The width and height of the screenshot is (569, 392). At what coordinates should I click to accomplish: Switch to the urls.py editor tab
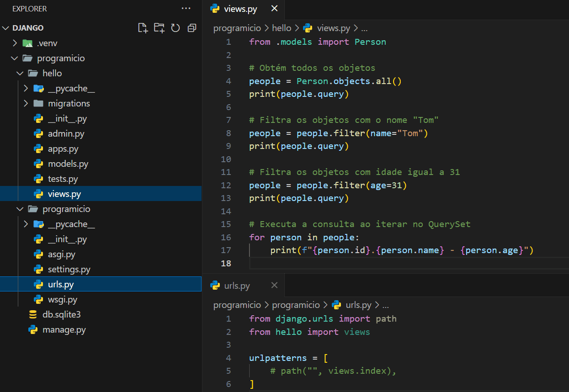tap(237, 286)
